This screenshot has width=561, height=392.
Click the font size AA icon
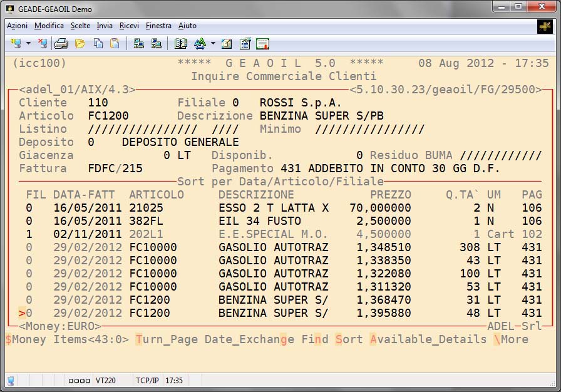200,44
